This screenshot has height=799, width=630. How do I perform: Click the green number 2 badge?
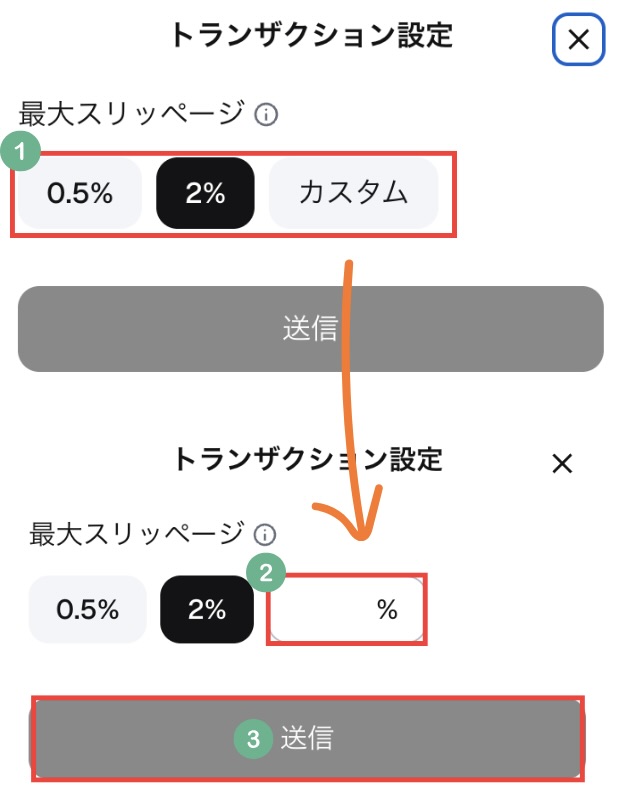pos(266,574)
